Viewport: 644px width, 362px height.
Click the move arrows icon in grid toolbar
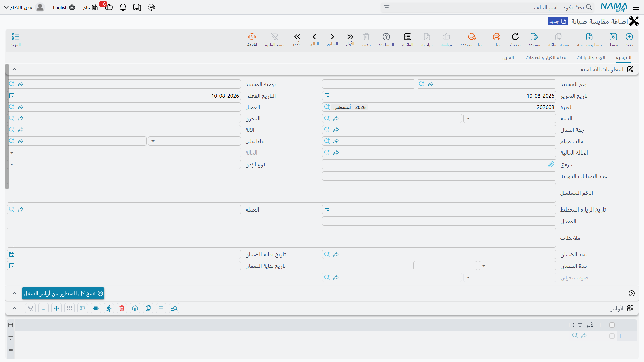point(56,308)
